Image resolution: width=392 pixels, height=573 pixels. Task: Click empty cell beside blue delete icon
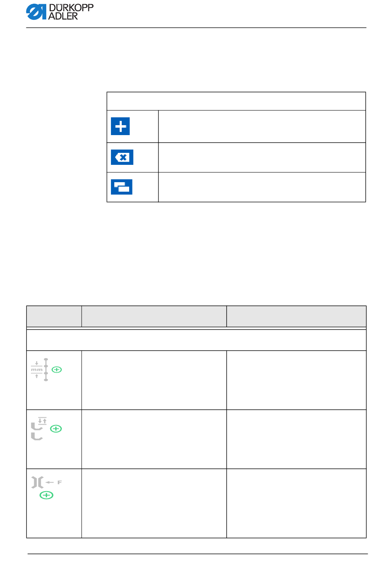[262, 157]
